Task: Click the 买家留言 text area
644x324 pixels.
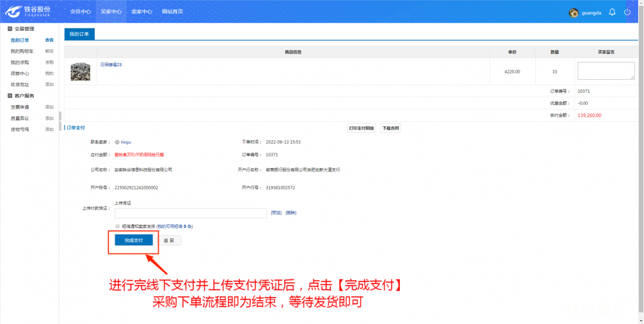Action: 605,71
